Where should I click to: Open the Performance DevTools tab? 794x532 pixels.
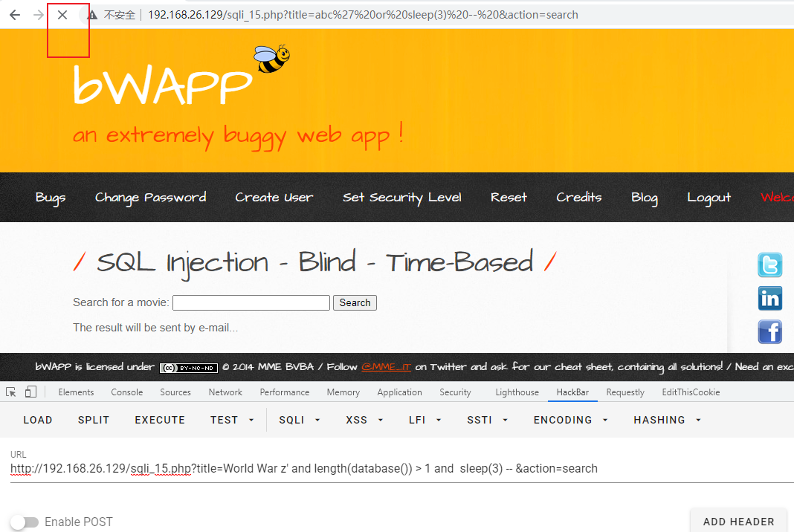coord(285,392)
